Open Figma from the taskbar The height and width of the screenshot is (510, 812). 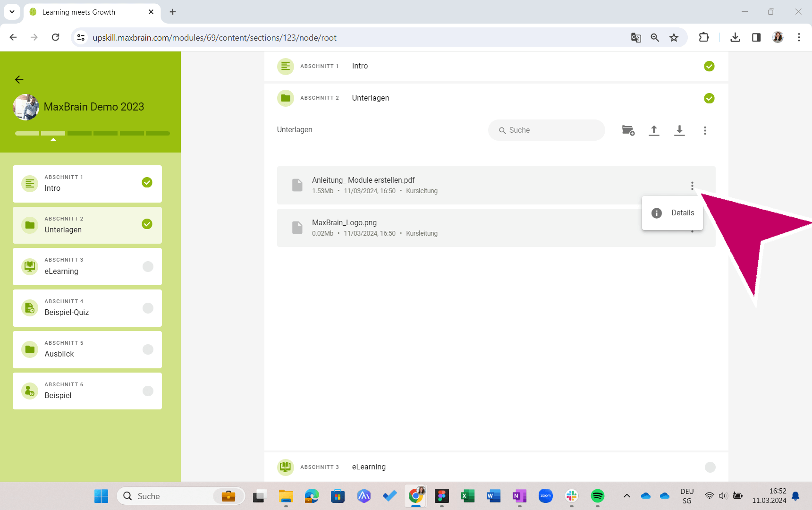(442, 496)
